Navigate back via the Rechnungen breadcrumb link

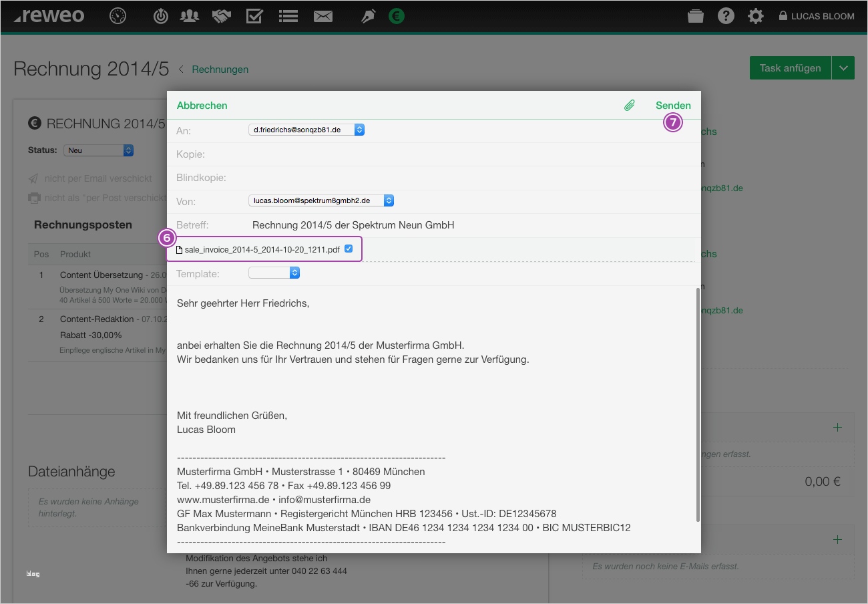220,69
